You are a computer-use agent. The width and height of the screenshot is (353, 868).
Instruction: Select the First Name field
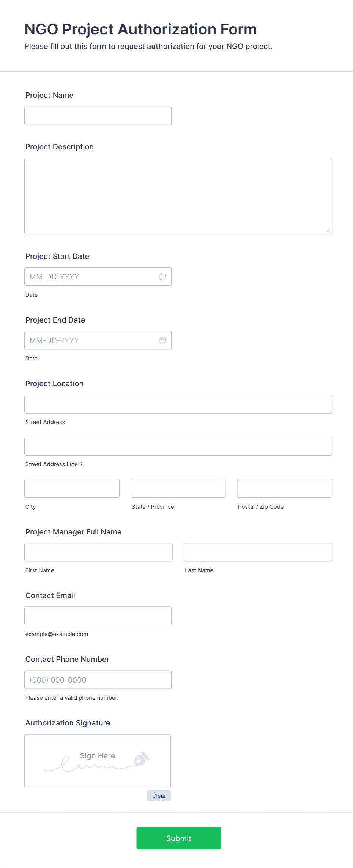pos(99,552)
